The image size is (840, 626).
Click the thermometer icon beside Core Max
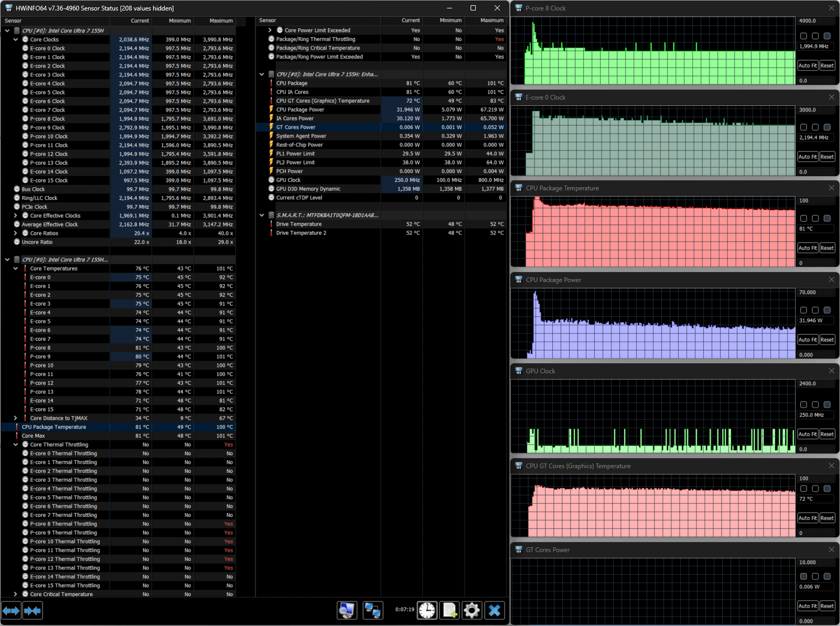click(17, 436)
